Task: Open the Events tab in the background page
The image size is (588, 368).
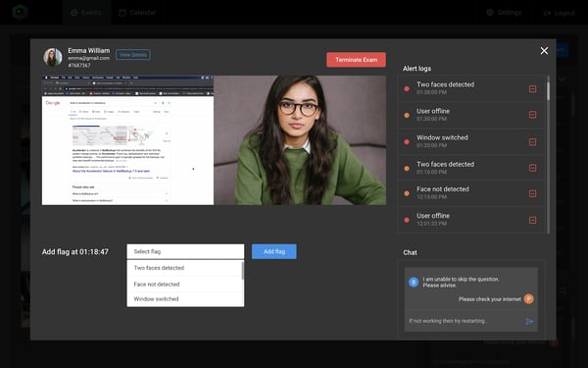Action: coord(86,13)
